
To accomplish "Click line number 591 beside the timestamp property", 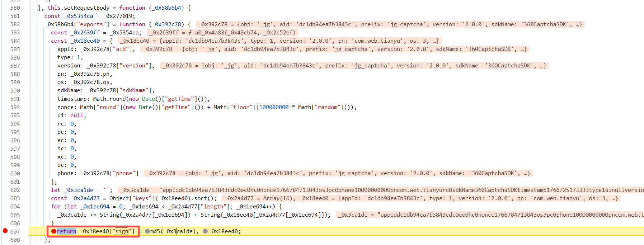I will pos(15,99).
